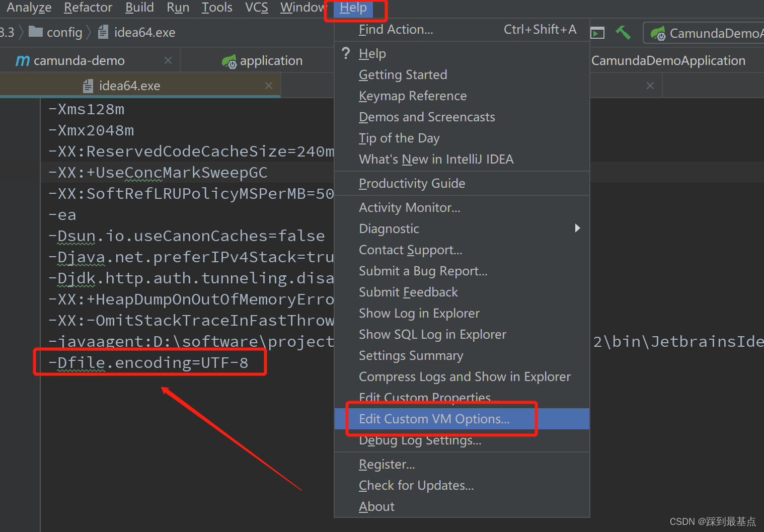Image resolution: width=764 pixels, height=532 pixels.
Task: Open the VCS menu
Action: click(x=256, y=8)
